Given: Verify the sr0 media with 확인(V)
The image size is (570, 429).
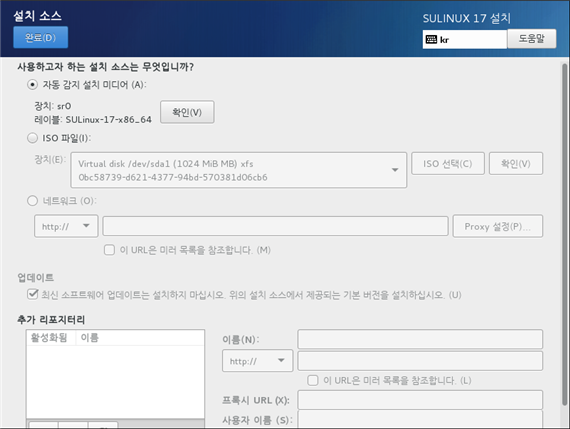Looking at the screenshot, I should [x=187, y=112].
